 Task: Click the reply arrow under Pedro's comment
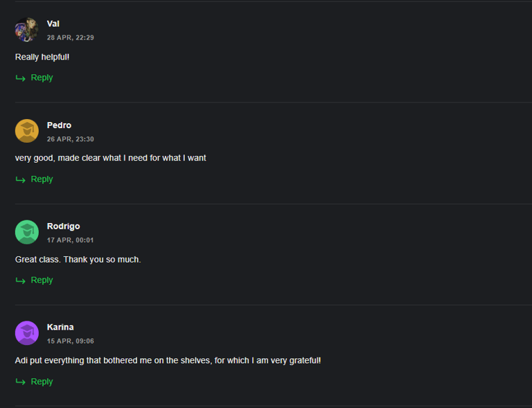click(x=20, y=179)
